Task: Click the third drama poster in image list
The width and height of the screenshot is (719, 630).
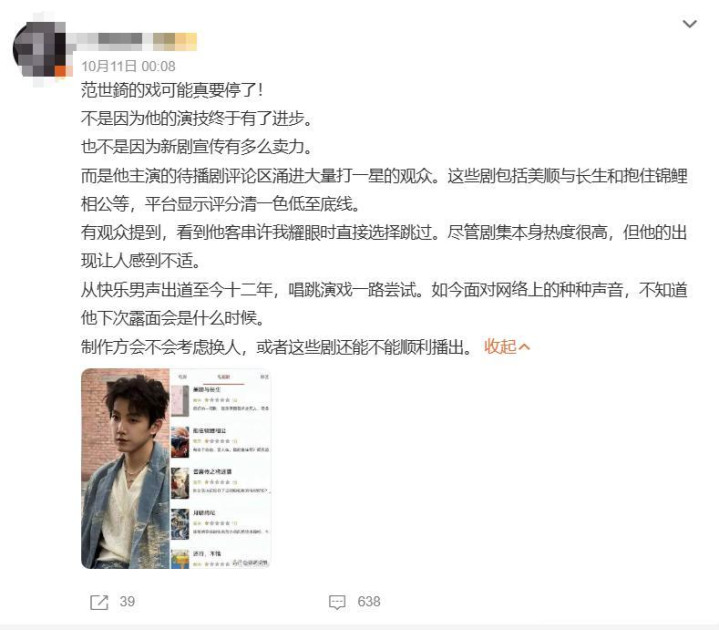Action: coord(180,483)
